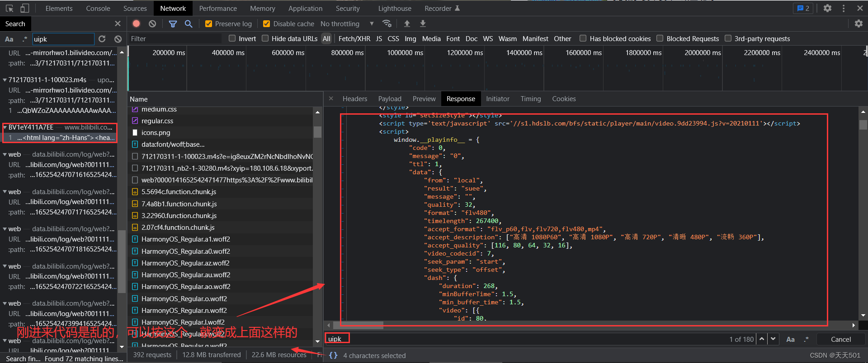Enable Has blocked cookies checkbox

pyautogui.click(x=583, y=38)
